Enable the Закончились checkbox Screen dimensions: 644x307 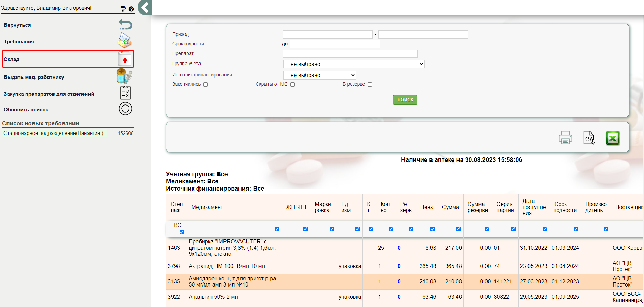coord(206,85)
